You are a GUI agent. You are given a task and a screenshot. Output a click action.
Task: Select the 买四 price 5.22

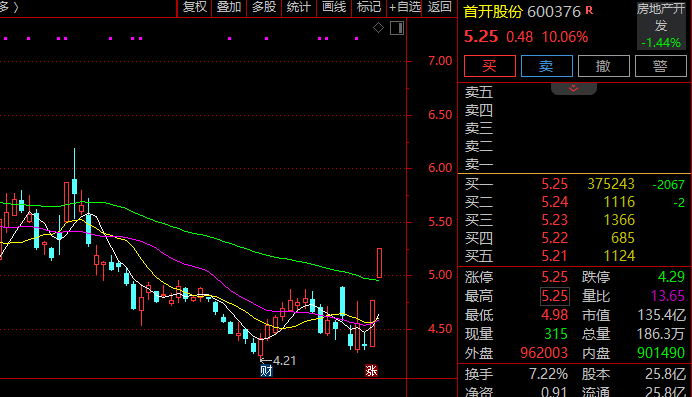pos(555,238)
